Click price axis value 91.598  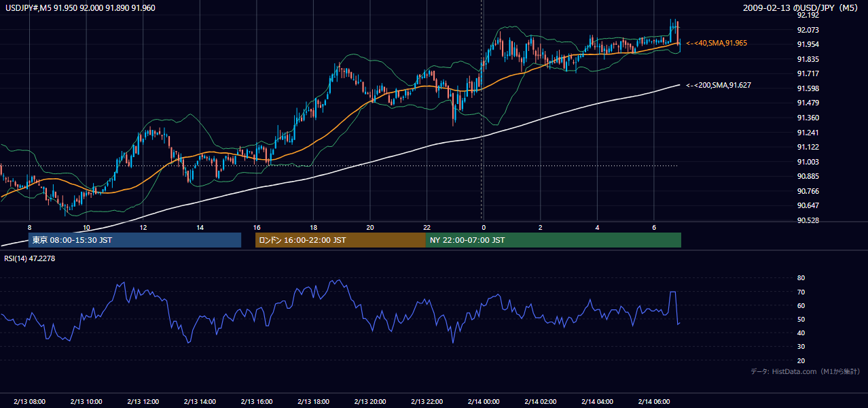pyautogui.click(x=808, y=88)
